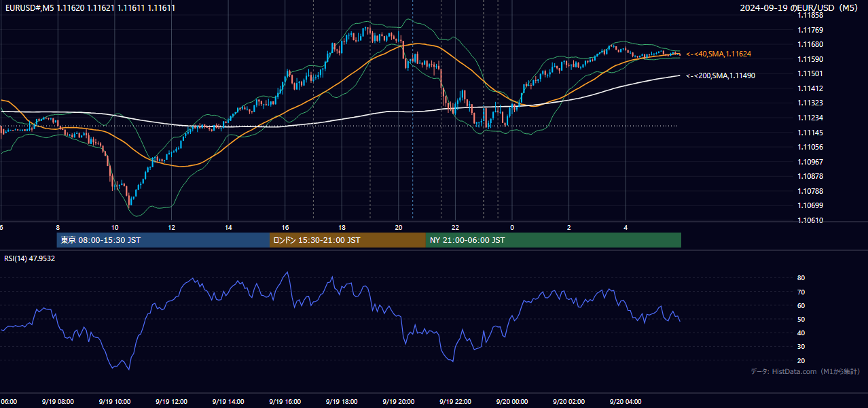This screenshot has width=868, height=408.
Task: Click RSI scale level 80
Action: click(801, 278)
